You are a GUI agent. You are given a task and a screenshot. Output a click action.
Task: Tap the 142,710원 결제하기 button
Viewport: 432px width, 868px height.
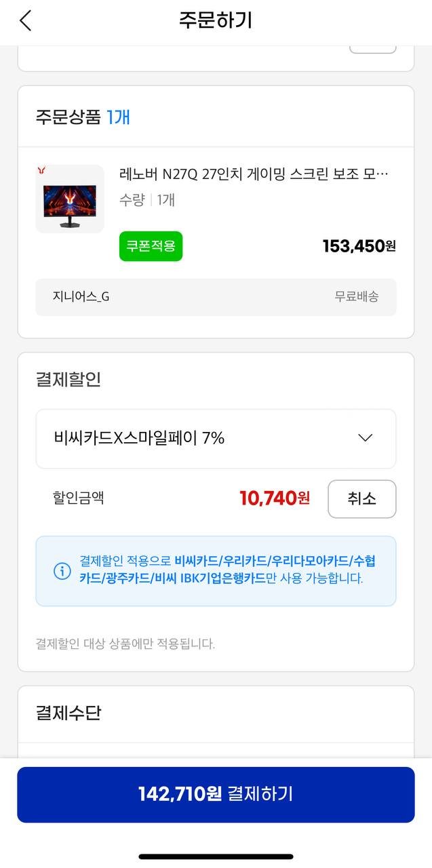coord(216,794)
